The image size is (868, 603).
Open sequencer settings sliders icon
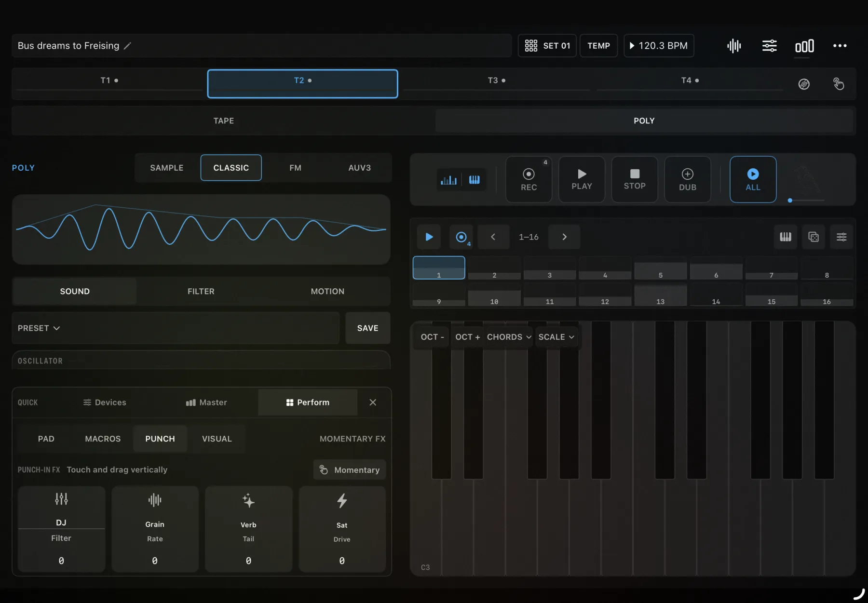point(841,237)
